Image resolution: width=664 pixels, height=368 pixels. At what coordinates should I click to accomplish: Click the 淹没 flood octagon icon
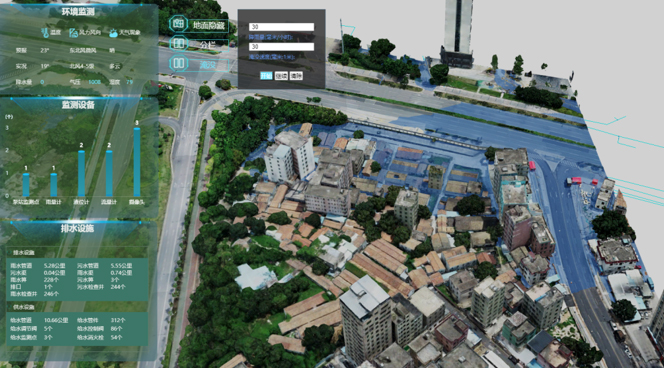click(178, 64)
